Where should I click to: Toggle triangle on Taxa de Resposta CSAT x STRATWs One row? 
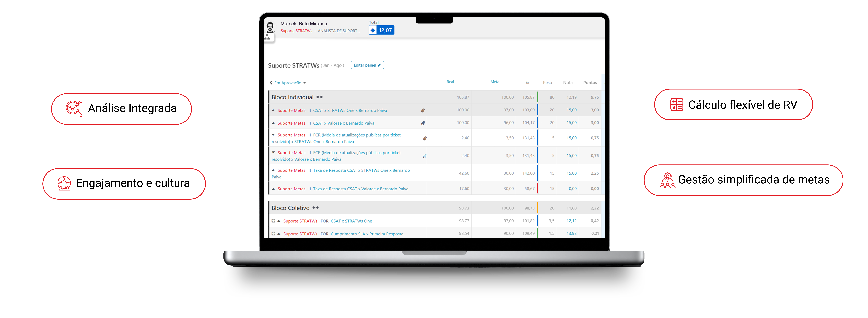coord(273,170)
